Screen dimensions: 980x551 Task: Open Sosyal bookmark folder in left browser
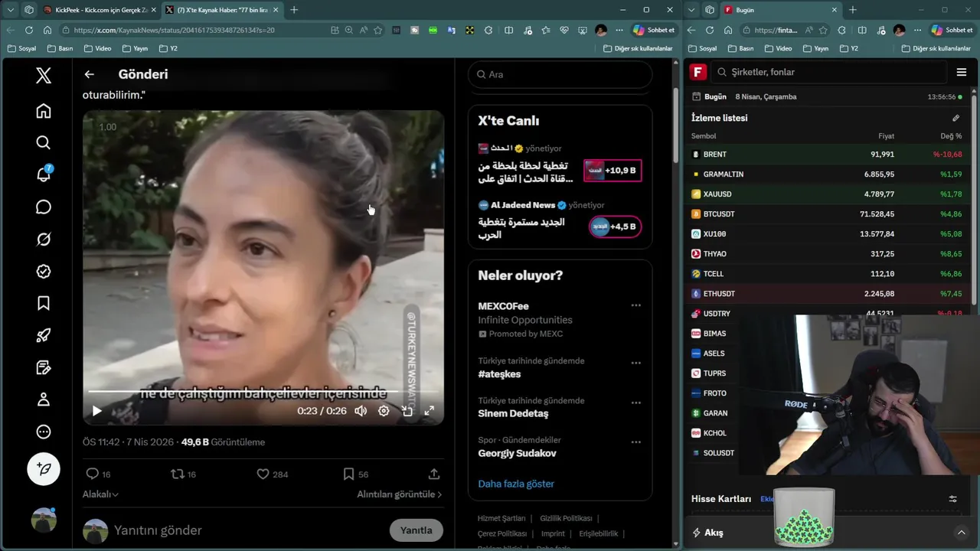(21, 48)
